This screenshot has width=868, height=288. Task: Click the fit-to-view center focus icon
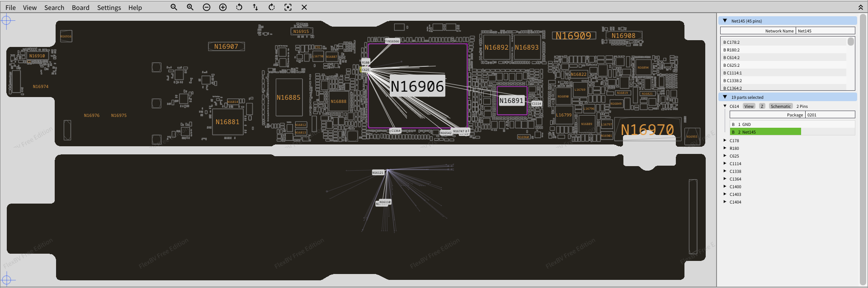click(x=288, y=7)
